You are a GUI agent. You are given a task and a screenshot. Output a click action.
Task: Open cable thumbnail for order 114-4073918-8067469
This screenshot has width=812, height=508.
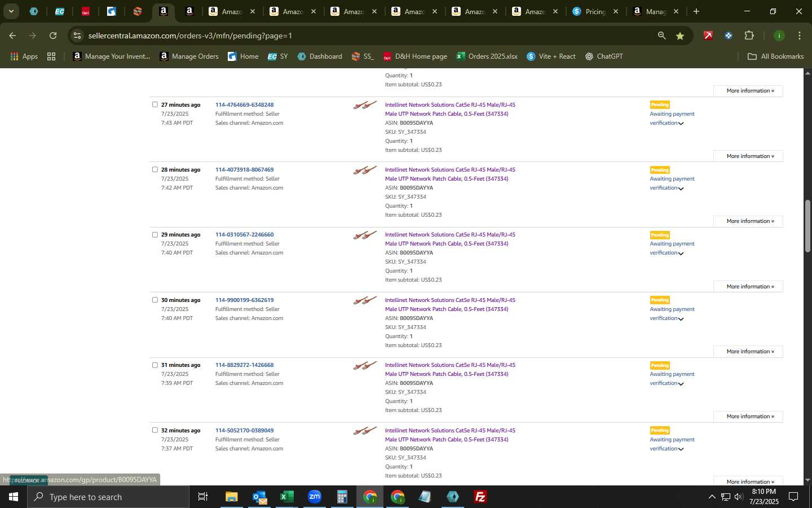coord(365,170)
